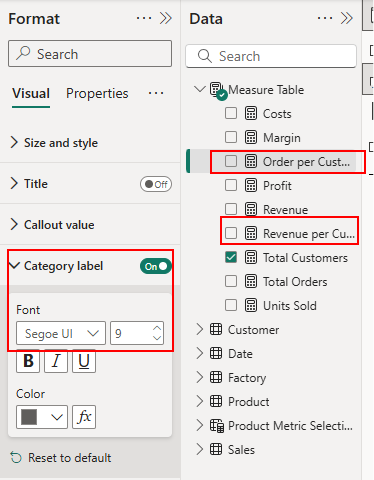Expand the Sales table
374x480 pixels.
(x=200, y=449)
